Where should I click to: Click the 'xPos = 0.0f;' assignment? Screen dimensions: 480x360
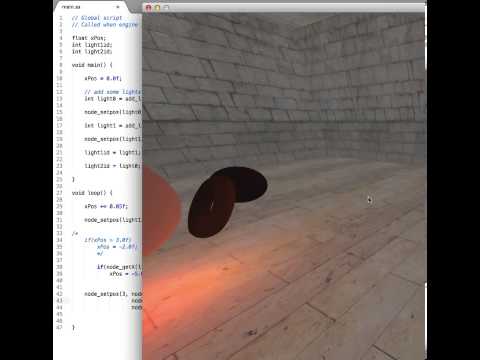click(103, 78)
